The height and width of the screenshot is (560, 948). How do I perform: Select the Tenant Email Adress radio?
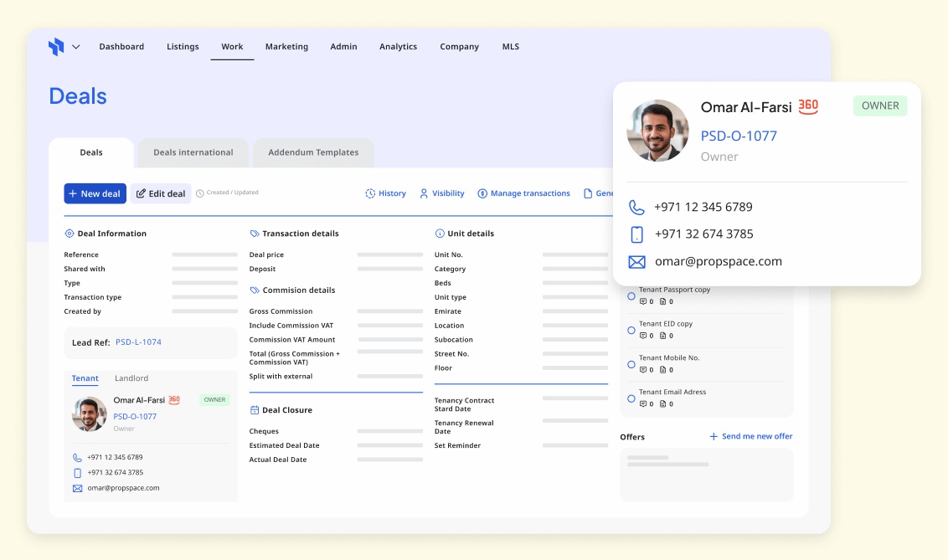click(x=631, y=398)
